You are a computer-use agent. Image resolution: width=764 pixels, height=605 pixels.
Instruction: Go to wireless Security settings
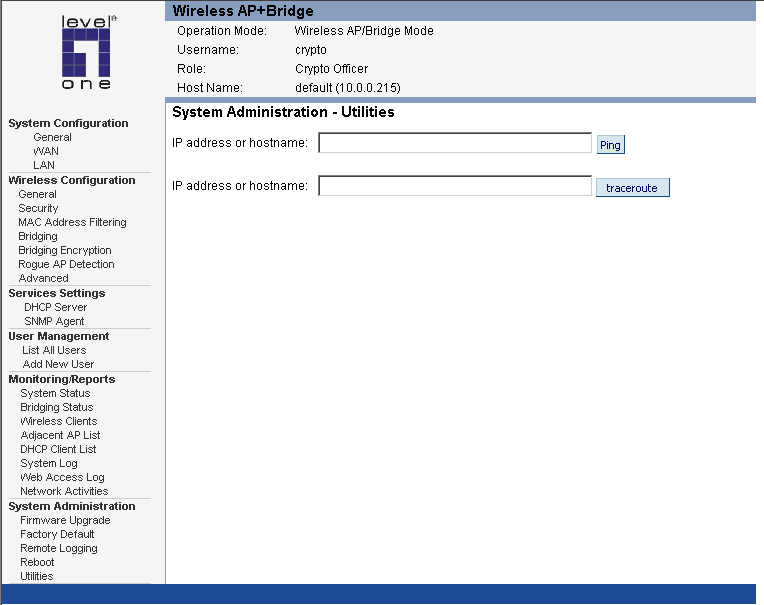38,208
